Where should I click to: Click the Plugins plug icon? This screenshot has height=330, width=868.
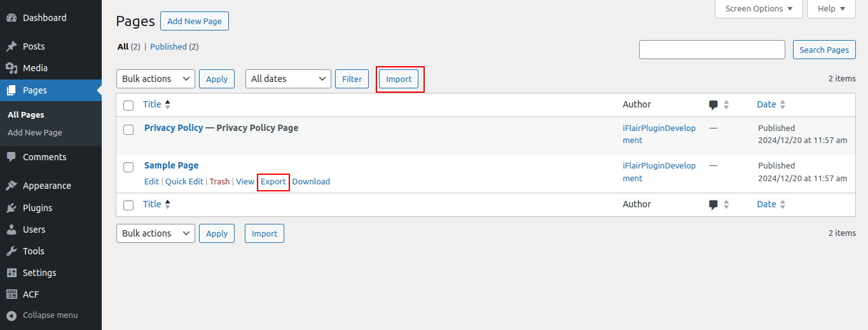click(11, 208)
